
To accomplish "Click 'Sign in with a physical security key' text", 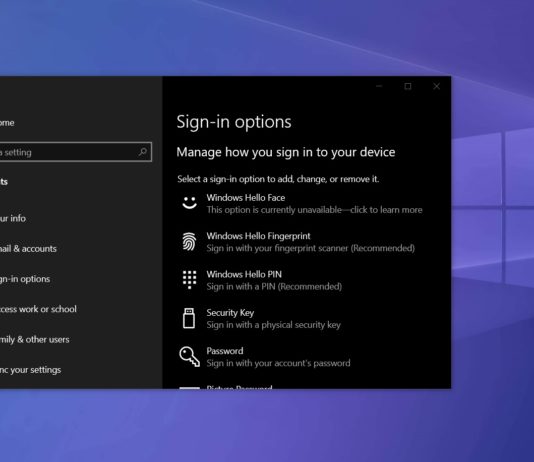I will [273, 325].
